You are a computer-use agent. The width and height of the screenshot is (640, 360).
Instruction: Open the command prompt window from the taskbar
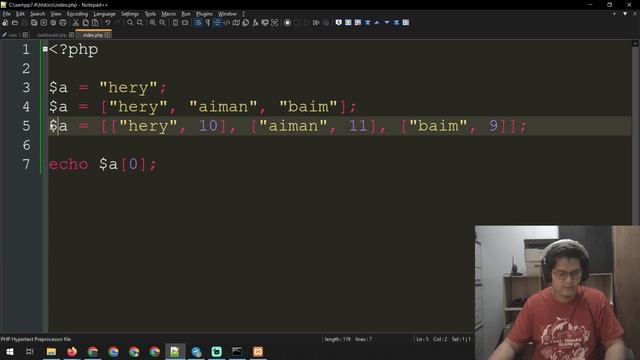pyautogui.click(x=237, y=351)
